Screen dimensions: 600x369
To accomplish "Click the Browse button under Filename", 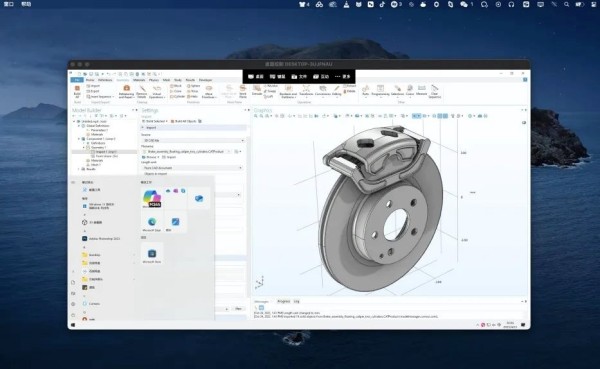I will coord(151,157).
